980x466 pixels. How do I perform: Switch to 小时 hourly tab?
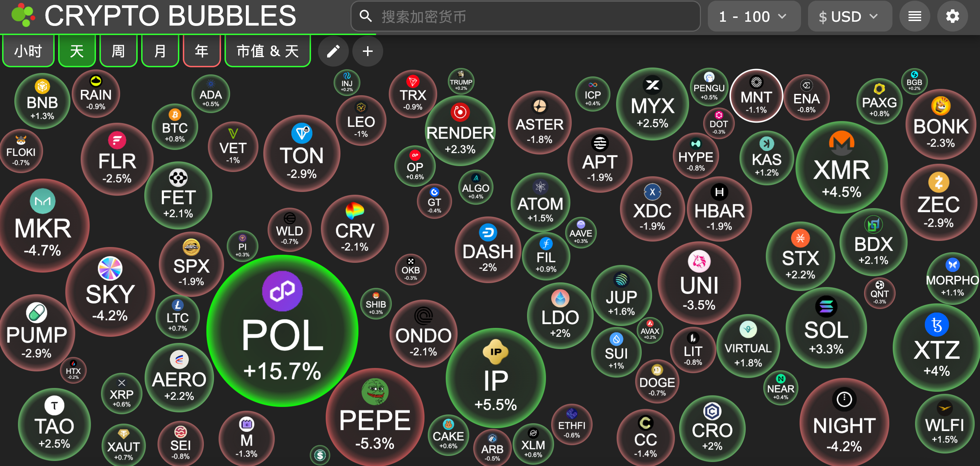[28, 51]
